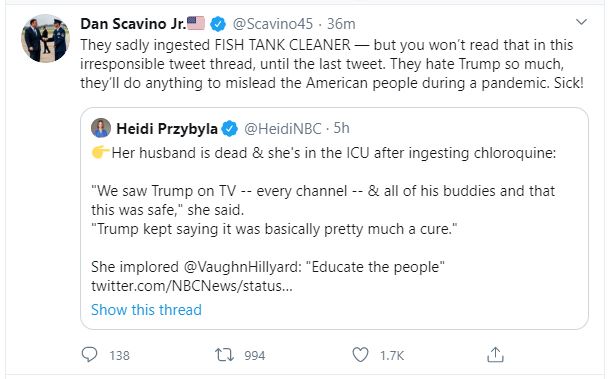Click the Dan Scavino Jr. display name
The width and height of the screenshot is (609, 379).
click(x=133, y=24)
